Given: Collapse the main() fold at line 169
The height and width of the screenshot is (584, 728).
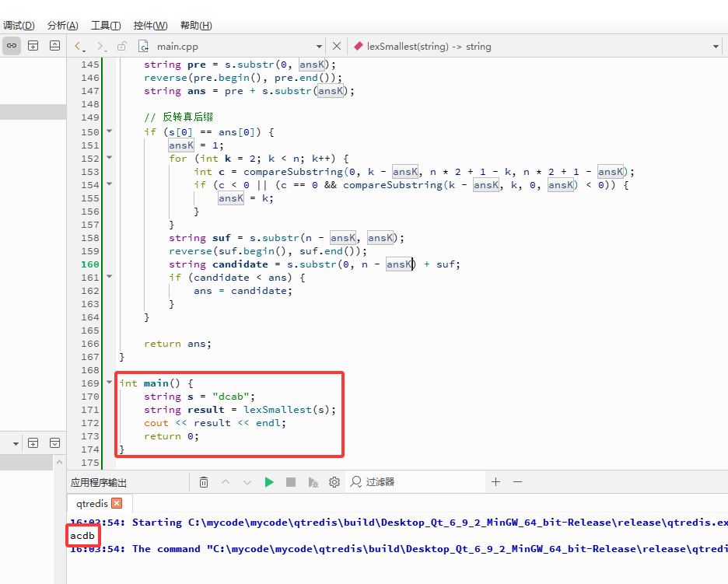Looking at the screenshot, I should click(x=110, y=383).
